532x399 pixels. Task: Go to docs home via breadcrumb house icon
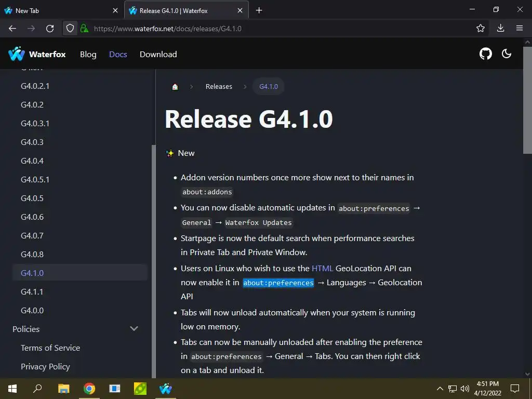(175, 87)
